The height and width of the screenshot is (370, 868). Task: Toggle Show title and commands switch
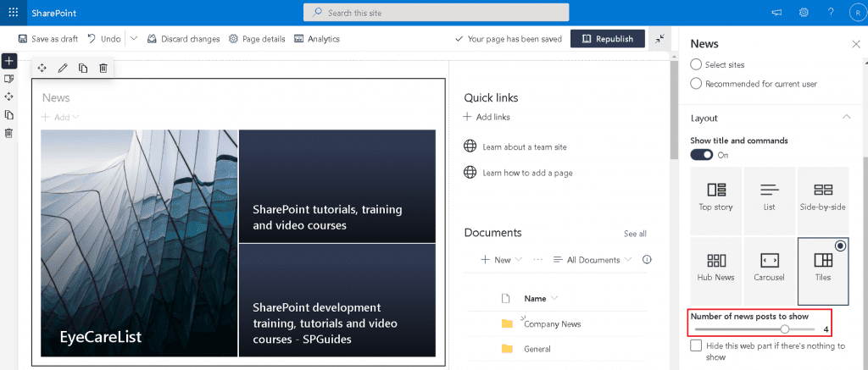tap(701, 155)
